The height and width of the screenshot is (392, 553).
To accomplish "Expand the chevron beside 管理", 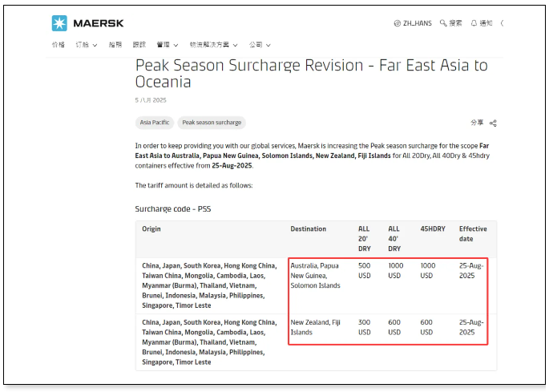I will [x=176, y=45].
